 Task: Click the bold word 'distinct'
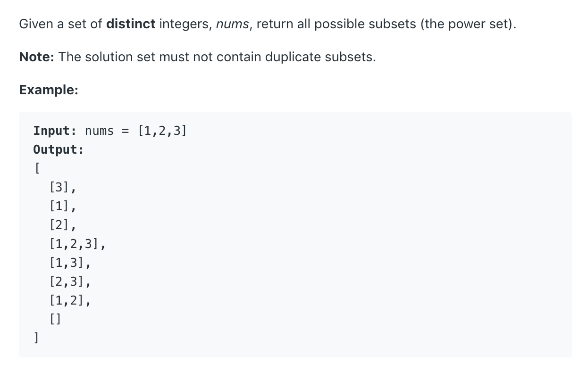(131, 24)
